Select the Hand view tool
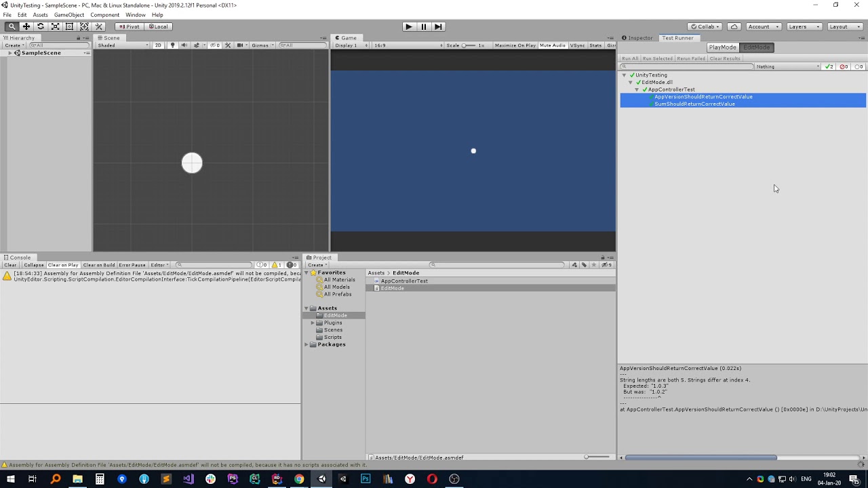 (x=12, y=26)
